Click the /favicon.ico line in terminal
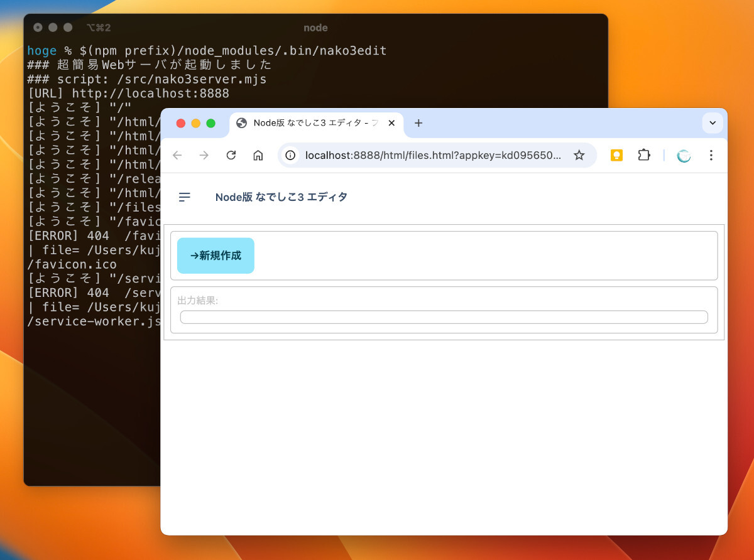Image resolution: width=754 pixels, height=560 pixels. 72,264
